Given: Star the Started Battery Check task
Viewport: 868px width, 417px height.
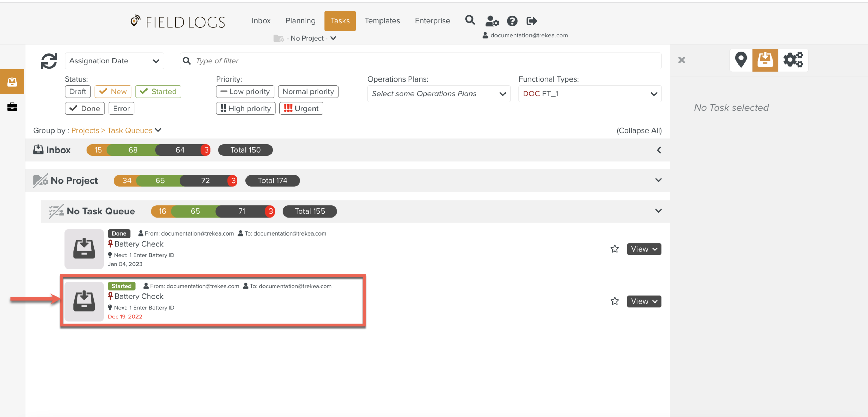Looking at the screenshot, I should pos(615,301).
